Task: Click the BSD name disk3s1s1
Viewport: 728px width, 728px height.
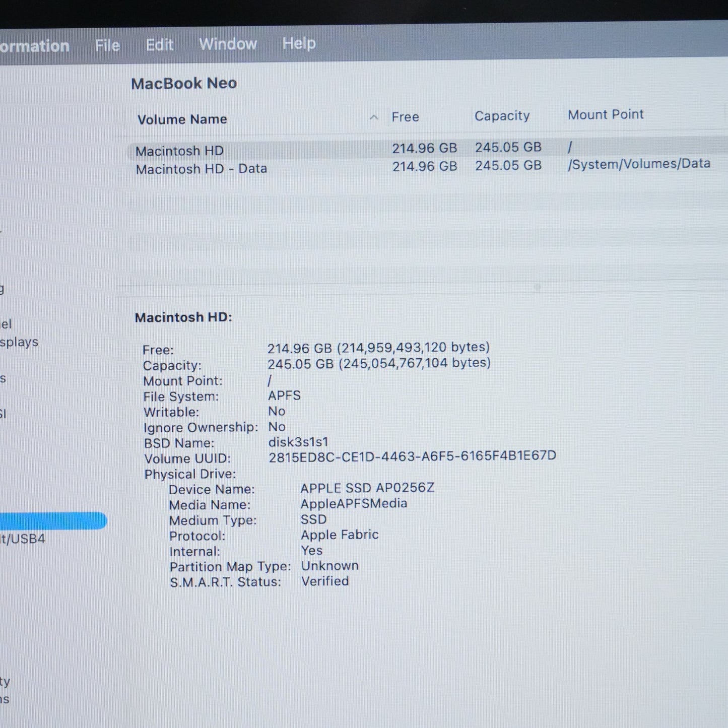Action: pos(298,442)
